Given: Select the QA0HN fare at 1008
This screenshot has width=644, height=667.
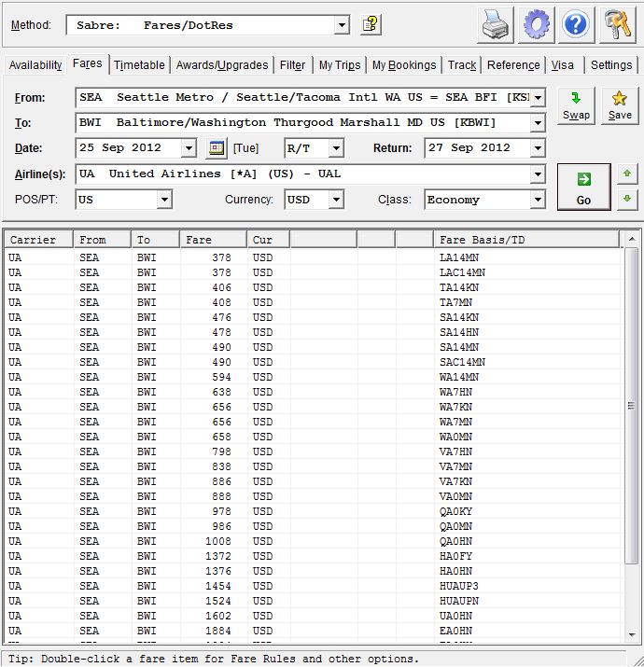Looking at the screenshot, I should point(313,541).
